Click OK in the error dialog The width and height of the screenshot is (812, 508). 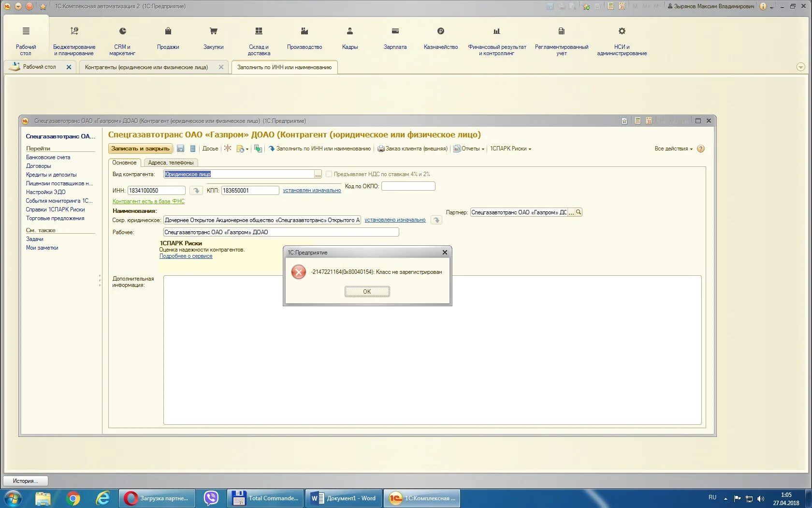[x=367, y=291]
